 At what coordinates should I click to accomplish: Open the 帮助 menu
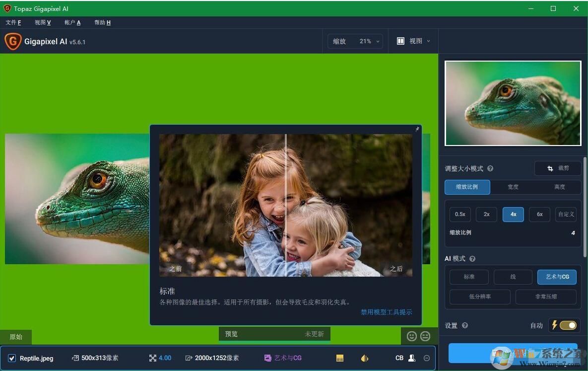click(x=102, y=22)
